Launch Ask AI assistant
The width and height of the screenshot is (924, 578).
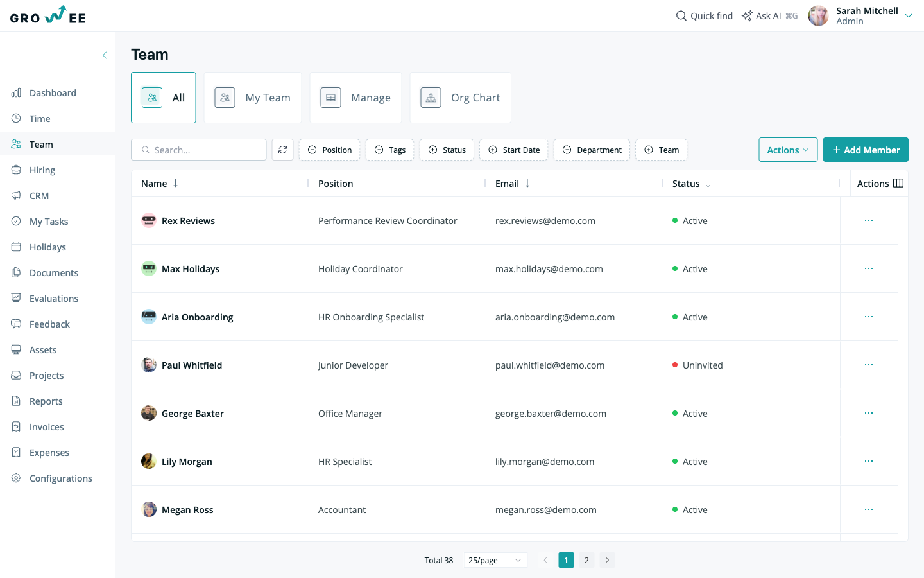pos(769,16)
